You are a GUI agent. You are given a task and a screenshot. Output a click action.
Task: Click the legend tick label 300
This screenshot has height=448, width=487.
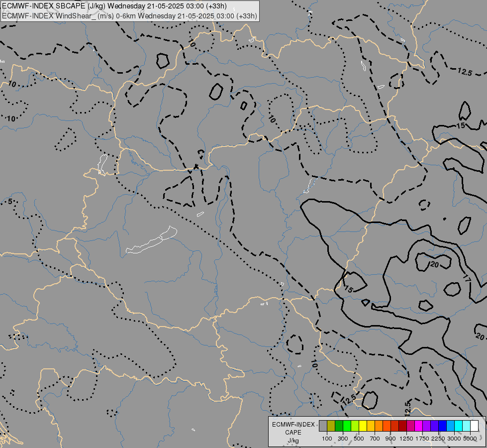(x=343, y=439)
